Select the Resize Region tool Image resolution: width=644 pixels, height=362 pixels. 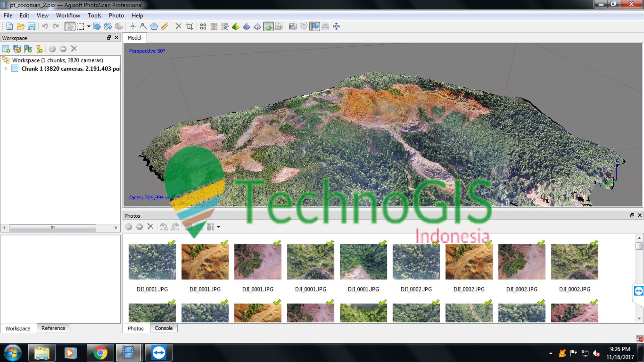[x=97, y=26]
